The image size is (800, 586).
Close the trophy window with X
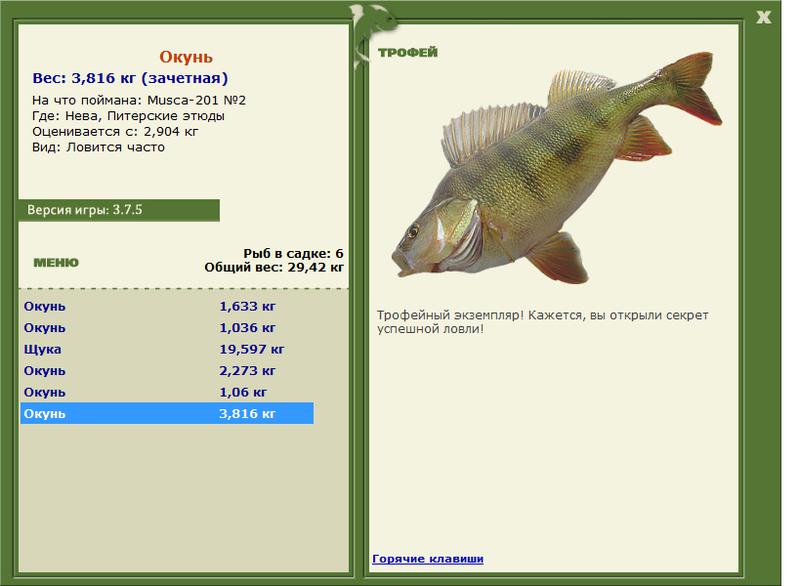[763, 17]
